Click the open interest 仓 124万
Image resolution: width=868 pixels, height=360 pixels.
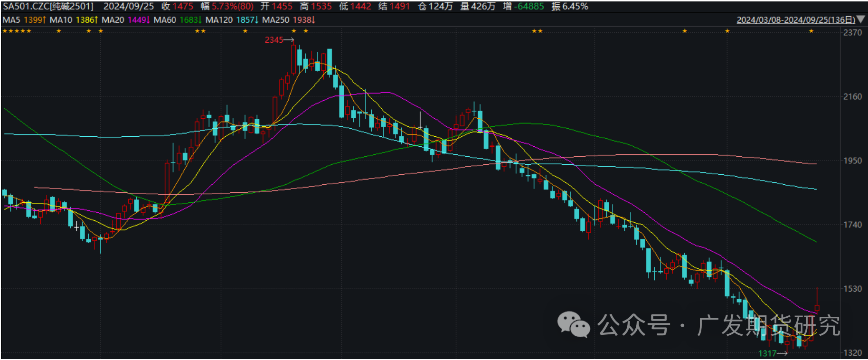point(435,6)
